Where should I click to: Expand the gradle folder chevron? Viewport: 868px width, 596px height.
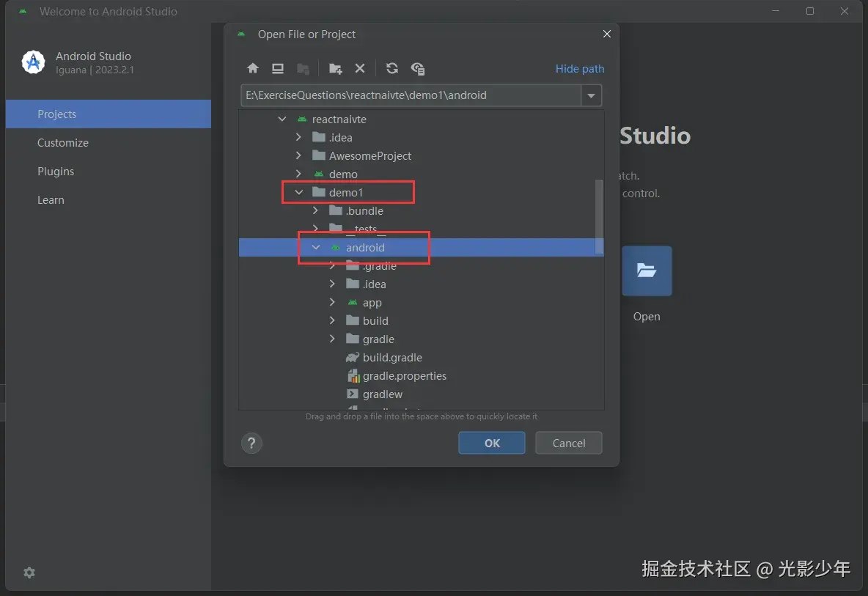[x=332, y=339]
